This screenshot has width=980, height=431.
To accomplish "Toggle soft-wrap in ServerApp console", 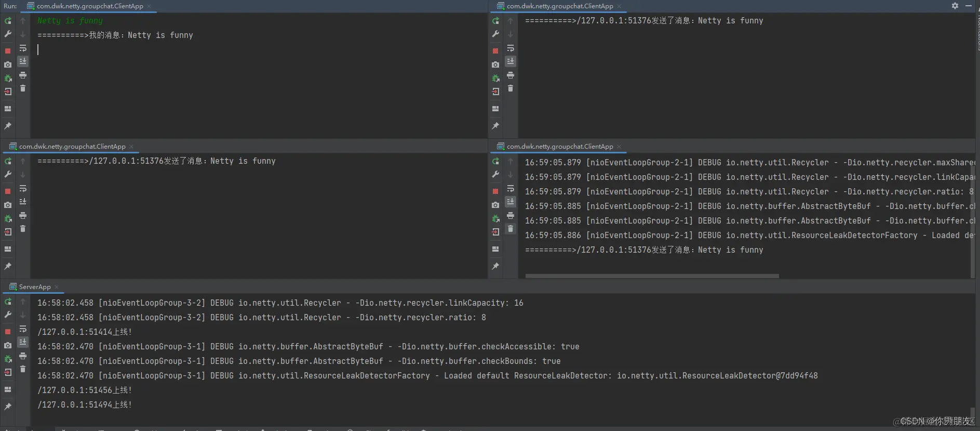I will [23, 329].
